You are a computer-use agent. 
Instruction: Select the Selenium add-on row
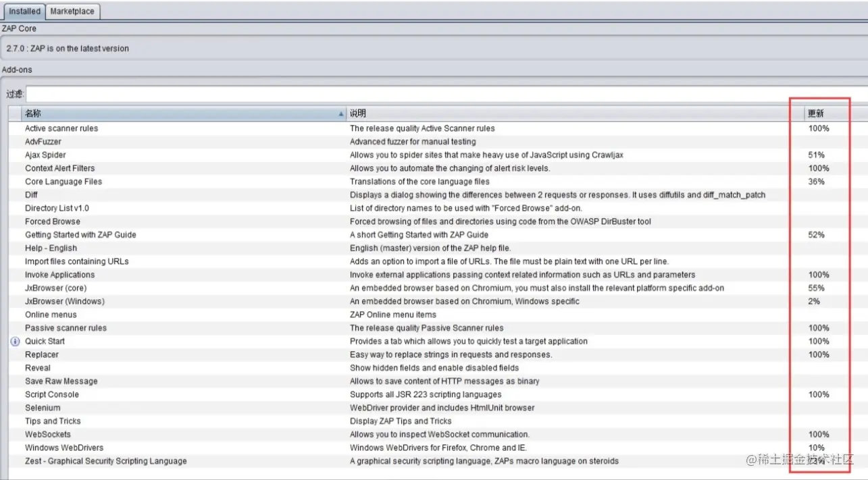[x=438, y=408]
